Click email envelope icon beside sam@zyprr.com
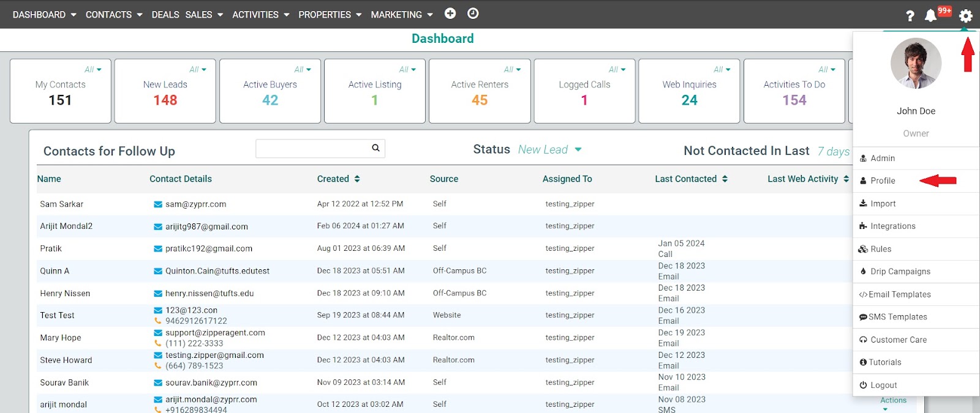 [x=158, y=204]
